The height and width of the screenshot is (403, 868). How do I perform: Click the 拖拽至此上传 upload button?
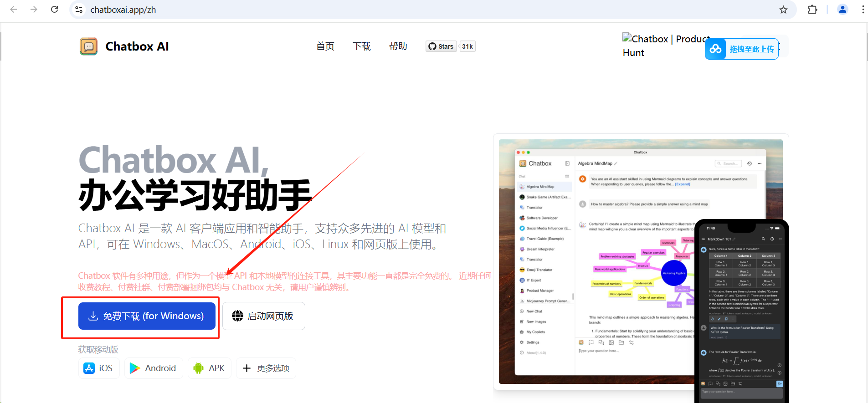click(x=741, y=49)
